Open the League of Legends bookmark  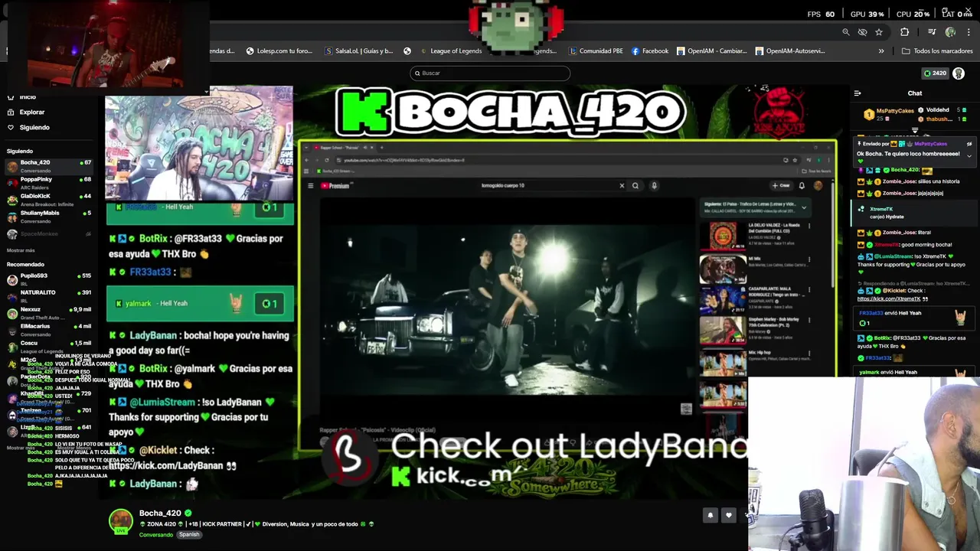coord(450,51)
